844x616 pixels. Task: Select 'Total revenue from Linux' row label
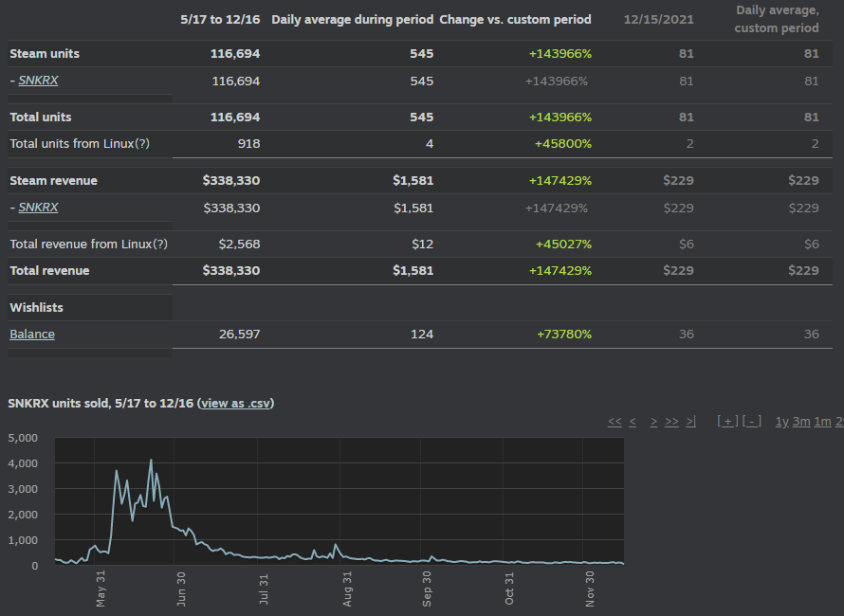(81, 245)
